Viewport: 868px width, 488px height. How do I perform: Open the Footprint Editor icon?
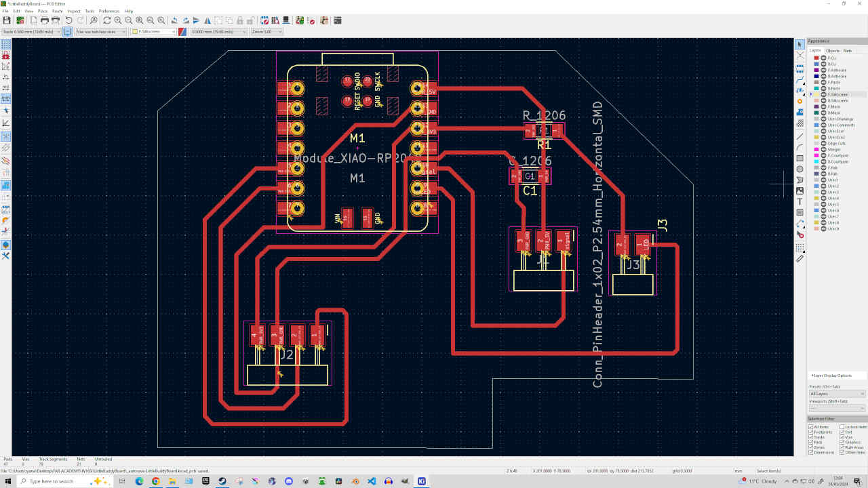coord(264,21)
